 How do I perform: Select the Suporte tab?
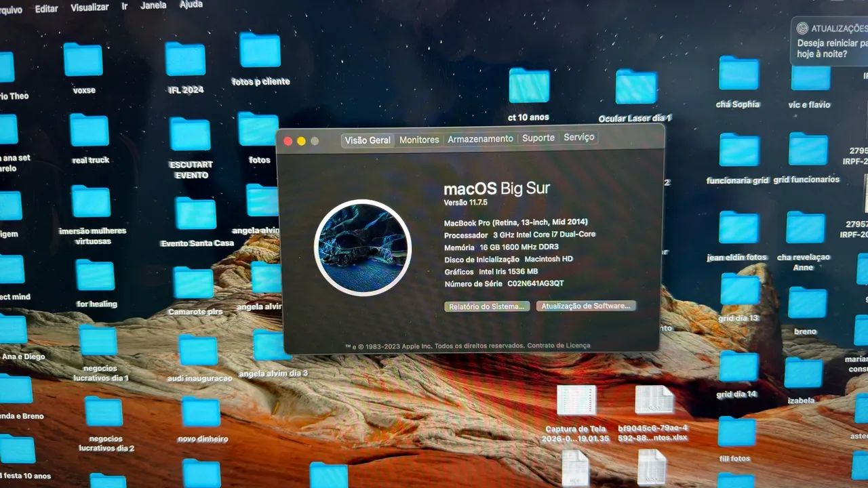[538, 138]
